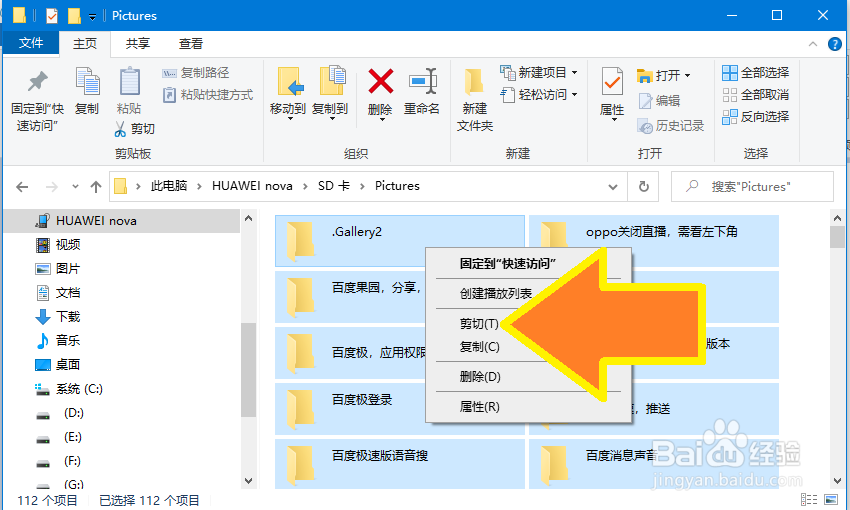Click the ribbon Copy (复制) icon
The width and height of the screenshot is (850, 510).
tap(87, 91)
